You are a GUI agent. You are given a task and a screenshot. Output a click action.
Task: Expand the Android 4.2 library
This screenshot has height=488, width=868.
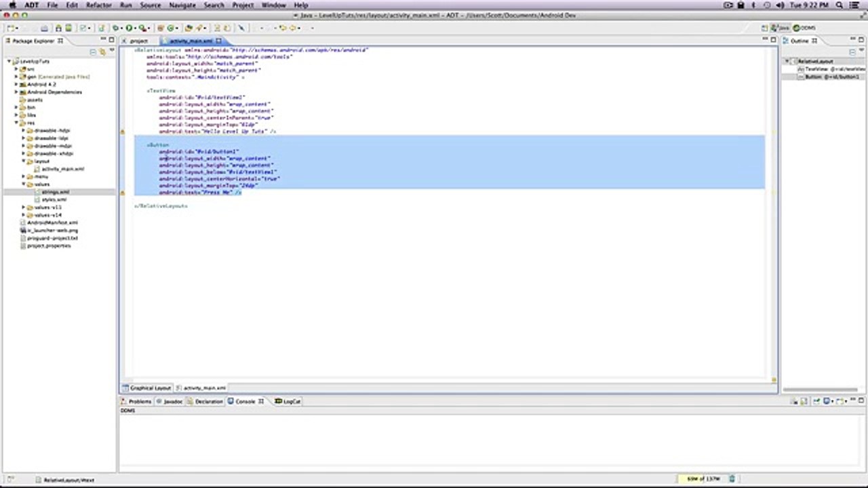pos(16,85)
